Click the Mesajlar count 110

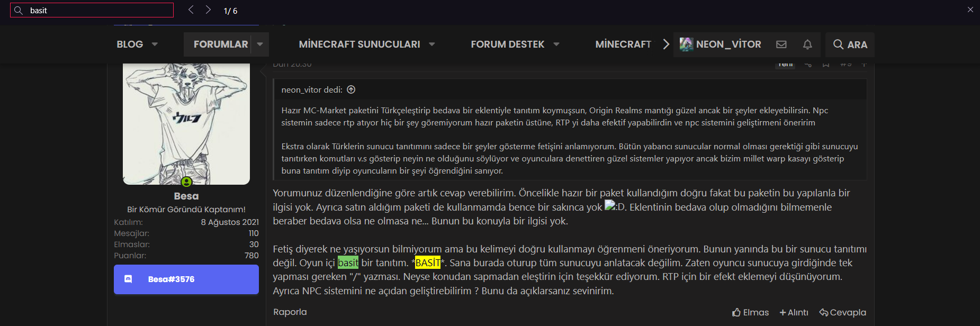coord(254,233)
